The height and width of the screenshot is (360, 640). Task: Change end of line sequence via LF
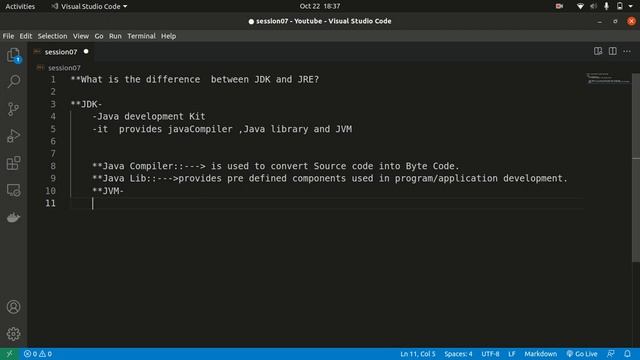point(511,354)
